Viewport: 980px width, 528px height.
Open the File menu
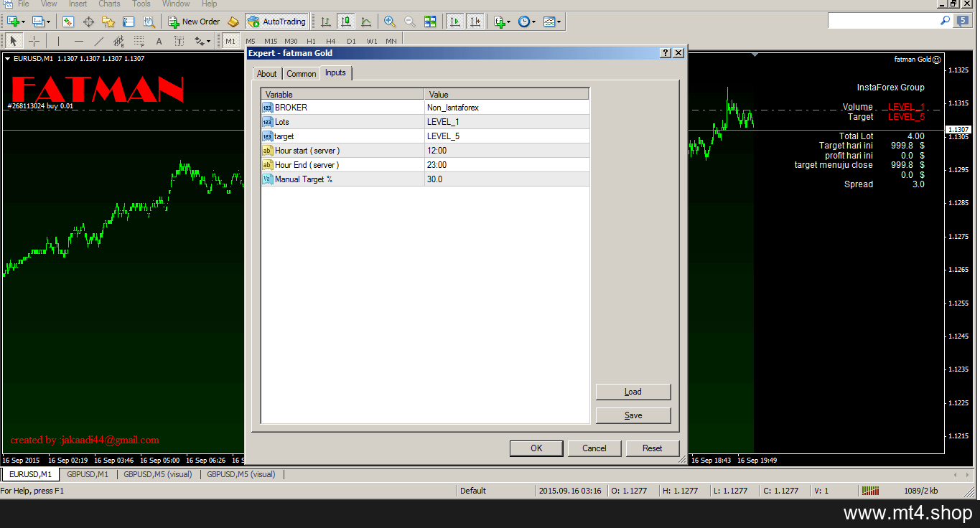(x=24, y=4)
